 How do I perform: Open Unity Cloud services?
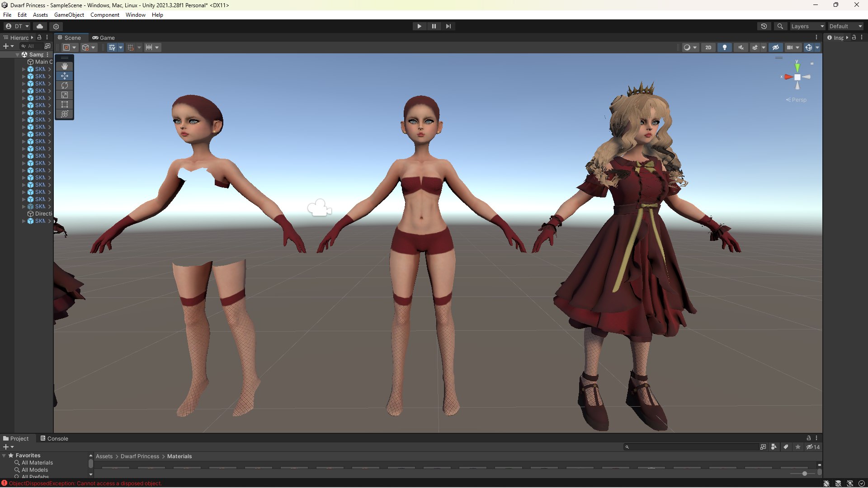tap(40, 26)
